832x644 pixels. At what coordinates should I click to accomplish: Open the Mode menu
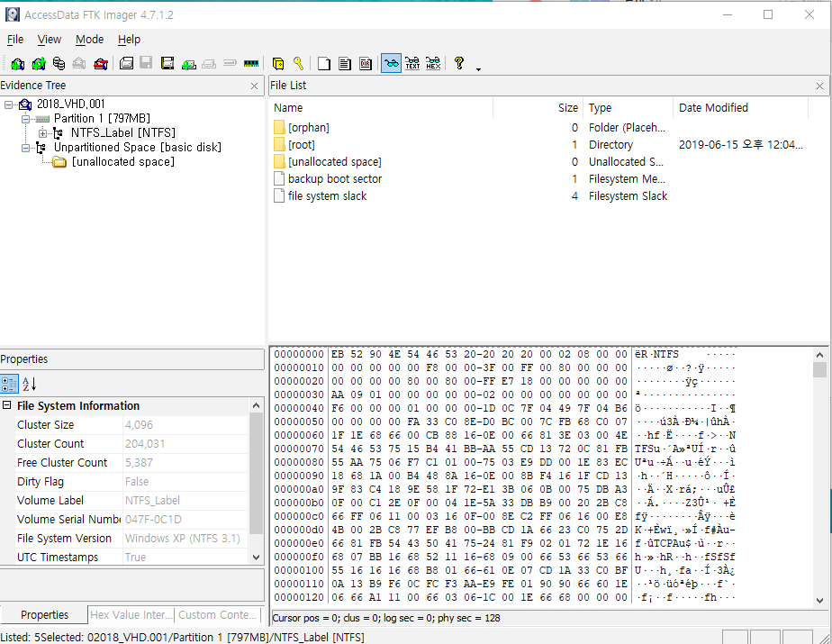click(89, 40)
